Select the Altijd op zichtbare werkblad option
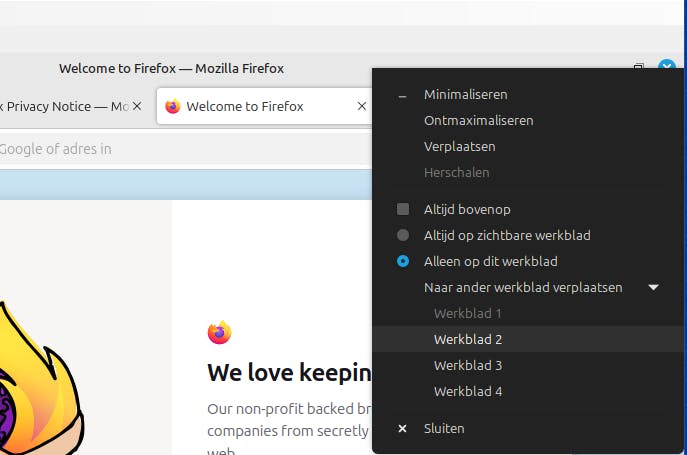This screenshot has width=687, height=455. [x=403, y=235]
